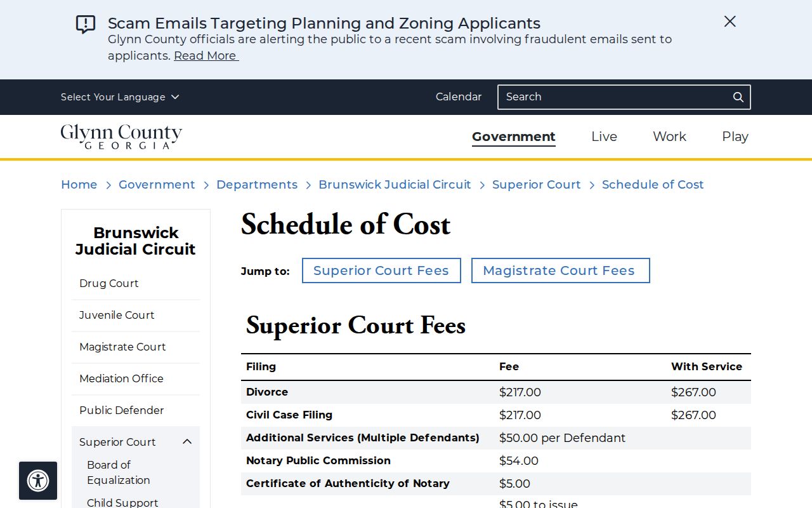Jump to Superior Court Fees section
Screen dimensions: 812x508
tap(381, 271)
